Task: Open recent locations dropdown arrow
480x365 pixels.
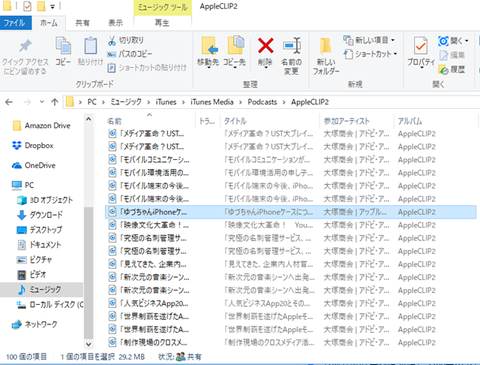Action: coord(42,102)
